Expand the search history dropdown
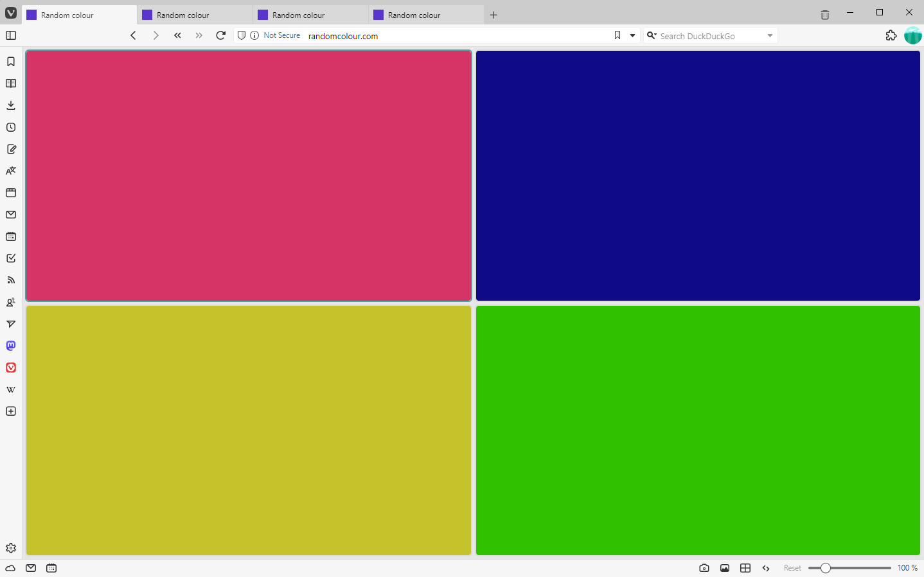 pos(770,35)
